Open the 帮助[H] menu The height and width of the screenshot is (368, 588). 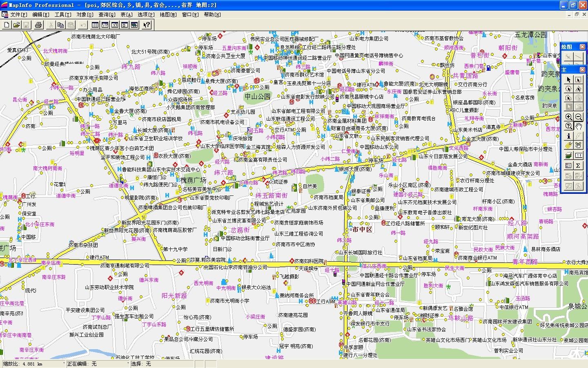(212, 15)
